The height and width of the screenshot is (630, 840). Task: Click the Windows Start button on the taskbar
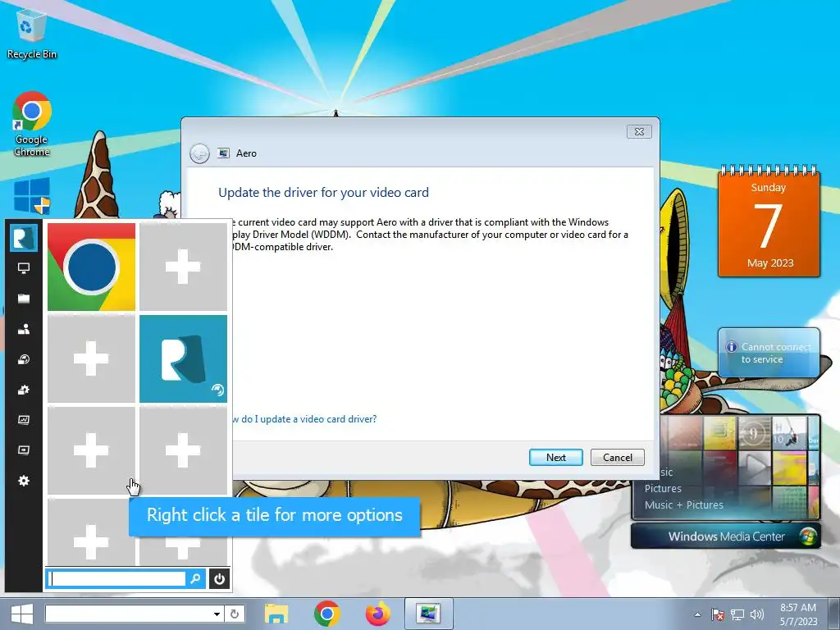[x=21, y=614]
